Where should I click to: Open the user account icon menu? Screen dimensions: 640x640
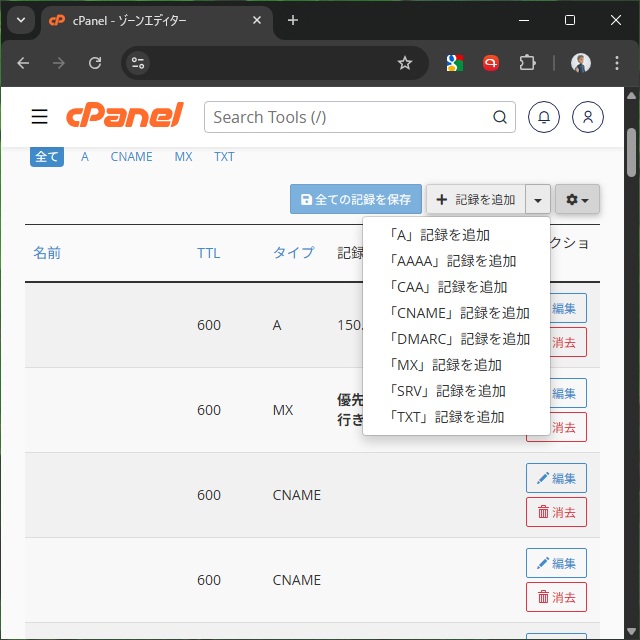pos(588,117)
